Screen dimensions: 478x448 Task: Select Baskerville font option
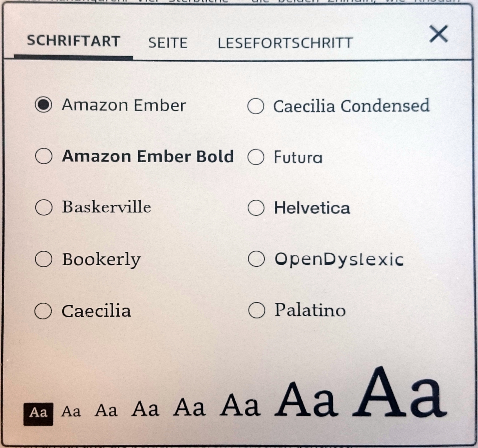coord(44,207)
